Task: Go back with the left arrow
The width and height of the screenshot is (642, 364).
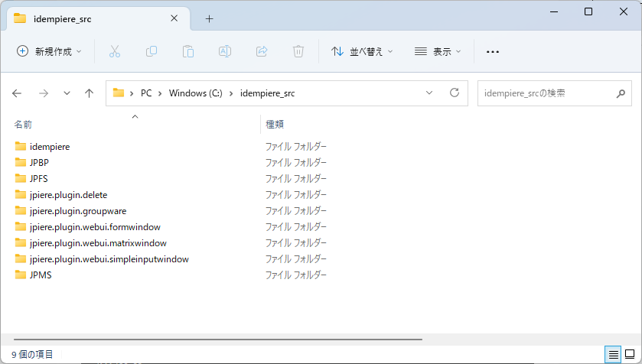Action: 17,93
